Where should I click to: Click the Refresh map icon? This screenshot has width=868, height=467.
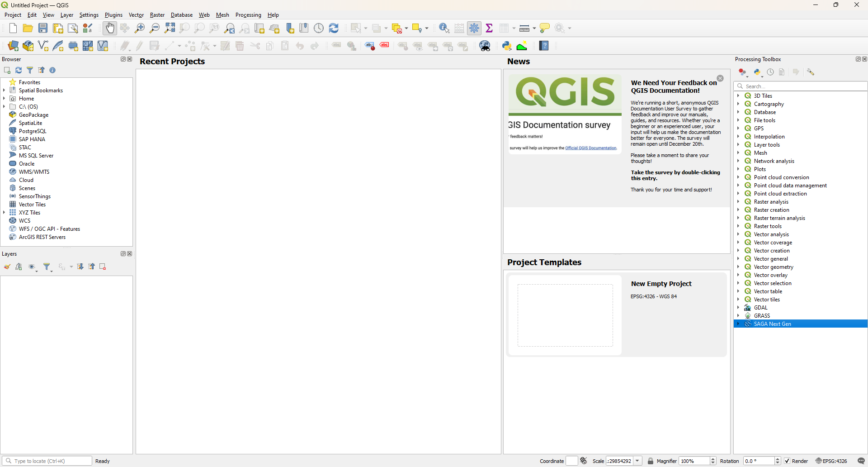tap(334, 28)
